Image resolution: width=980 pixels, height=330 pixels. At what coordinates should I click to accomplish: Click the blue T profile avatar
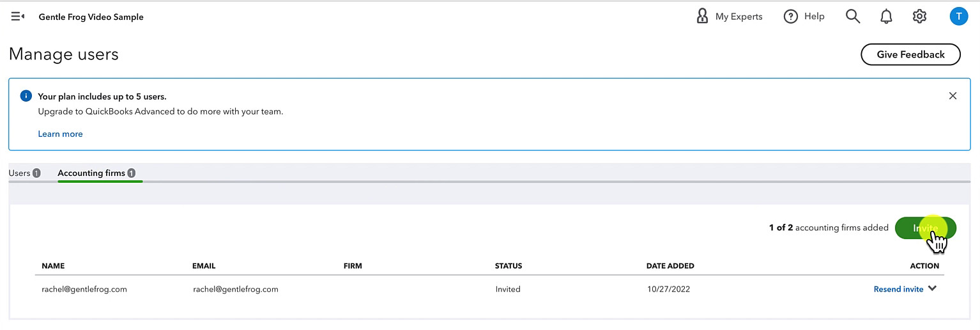point(958,17)
